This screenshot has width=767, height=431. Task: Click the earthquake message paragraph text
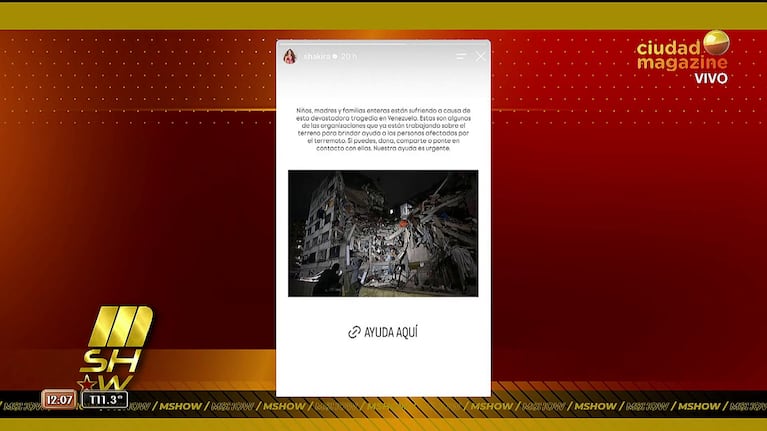click(x=383, y=129)
